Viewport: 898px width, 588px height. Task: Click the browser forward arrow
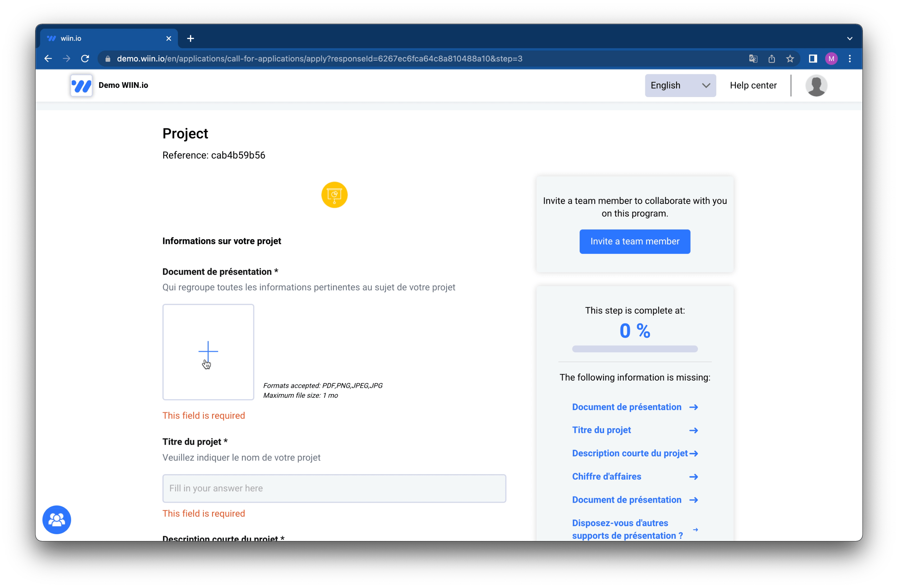66,58
